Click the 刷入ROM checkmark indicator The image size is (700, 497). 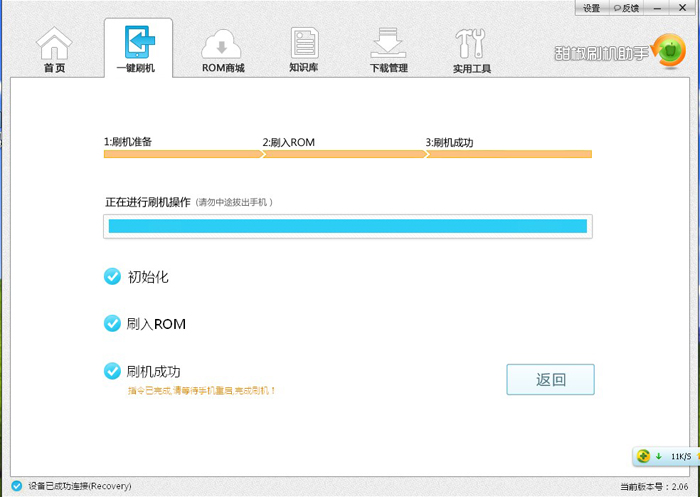tap(112, 323)
